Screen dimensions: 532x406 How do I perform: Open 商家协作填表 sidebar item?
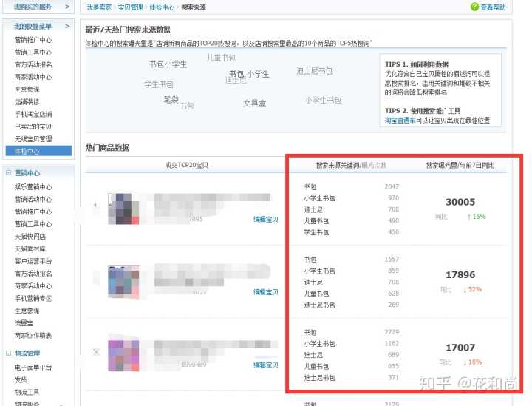pos(33,336)
